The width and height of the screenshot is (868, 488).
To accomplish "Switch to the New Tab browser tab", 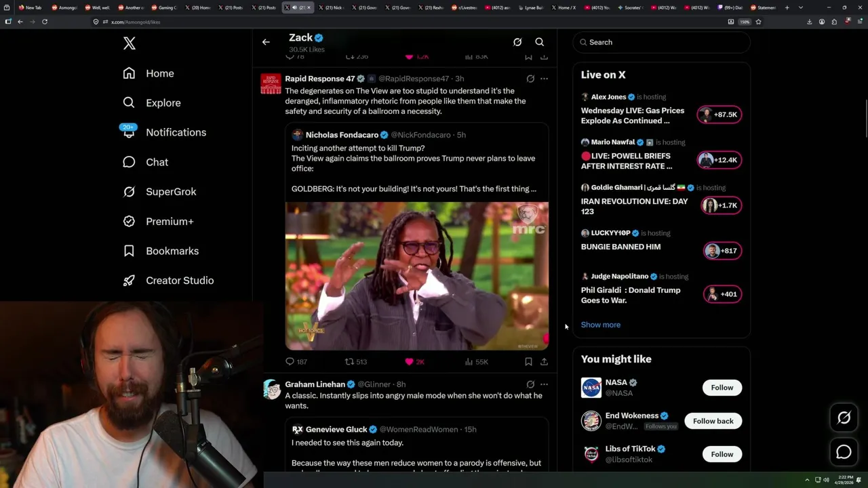I will coord(30,7).
